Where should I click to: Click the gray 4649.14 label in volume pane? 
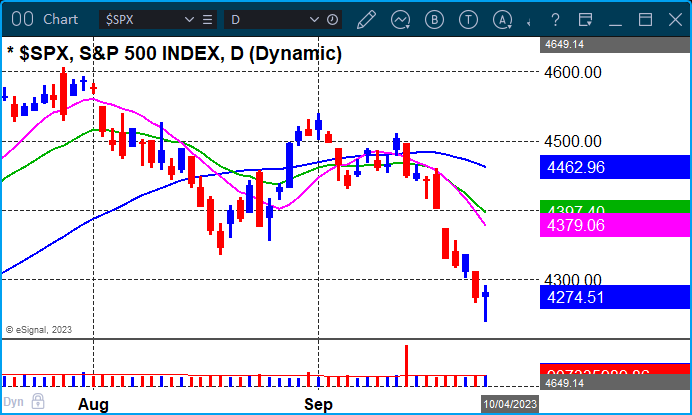pos(615,383)
